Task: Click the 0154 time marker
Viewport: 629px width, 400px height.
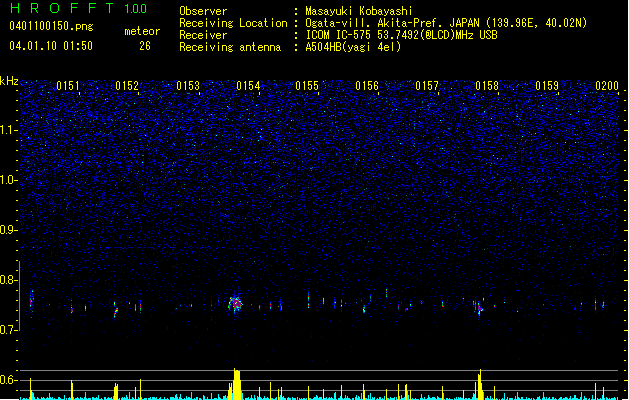Action: click(248, 86)
